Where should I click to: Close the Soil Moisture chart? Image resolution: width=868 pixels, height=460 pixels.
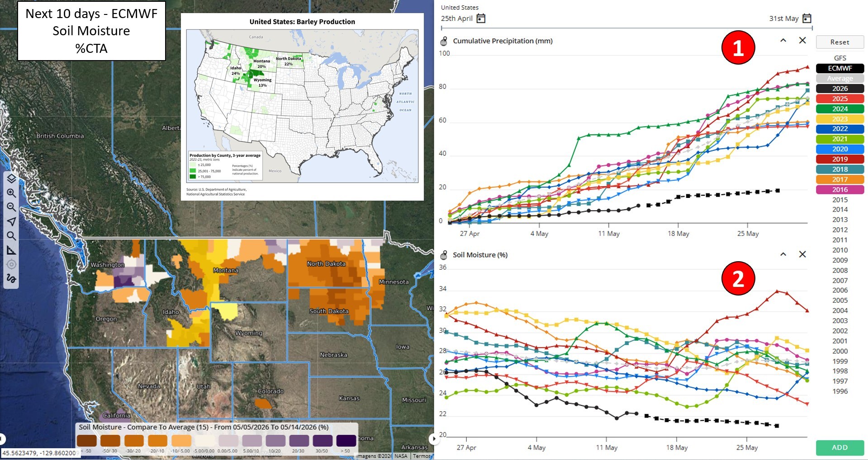point(802,254)
